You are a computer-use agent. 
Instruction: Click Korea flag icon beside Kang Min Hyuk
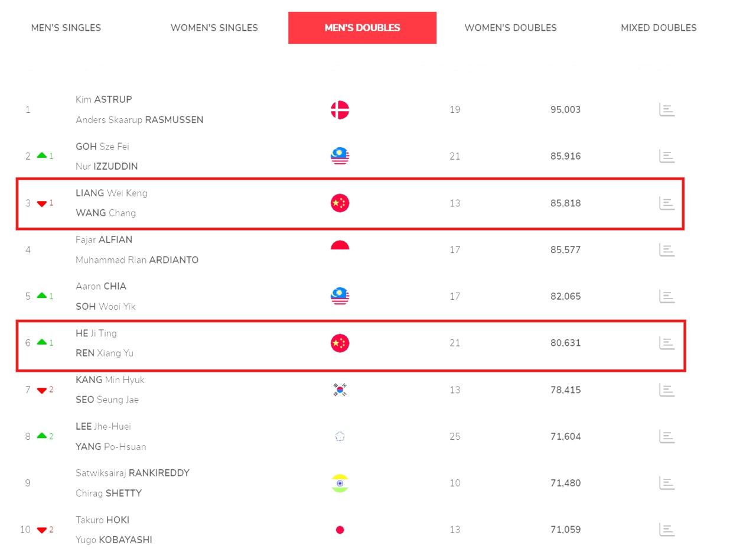(340, 390)
